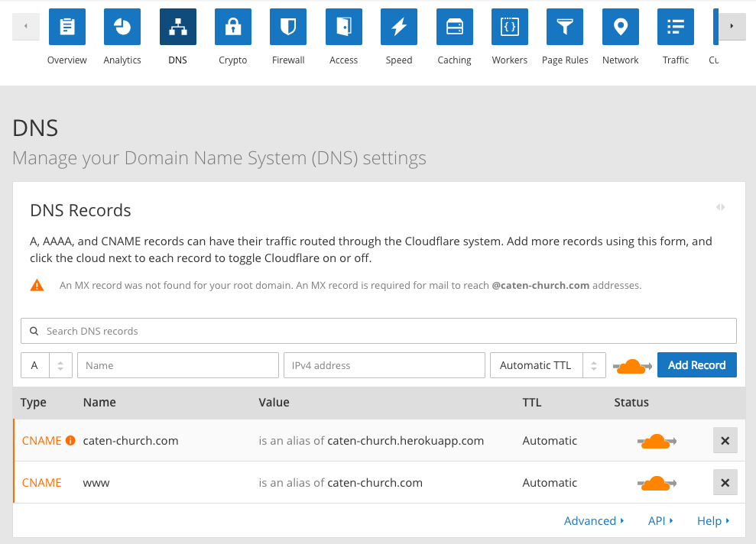Image resolution: width=756 pixels, height=544 pixels.
Task: Open the Overview section icon
Action: pos(67,28)
